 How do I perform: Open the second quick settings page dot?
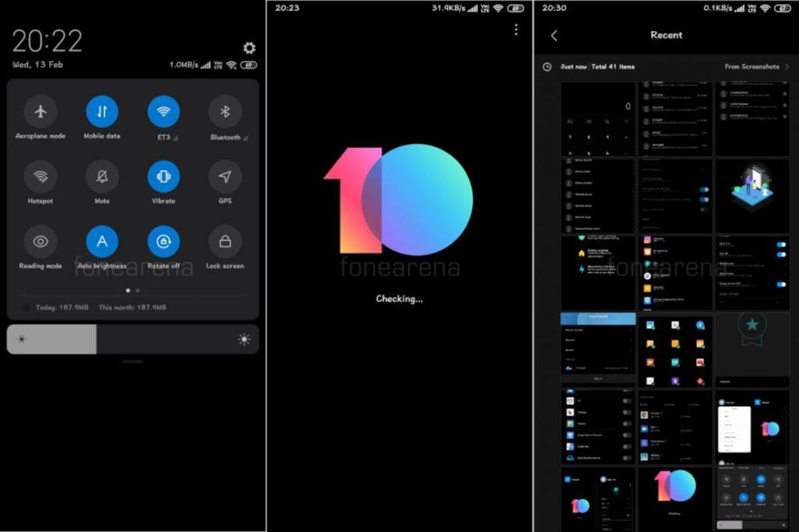pyautogui.click(x=137, y=290)
